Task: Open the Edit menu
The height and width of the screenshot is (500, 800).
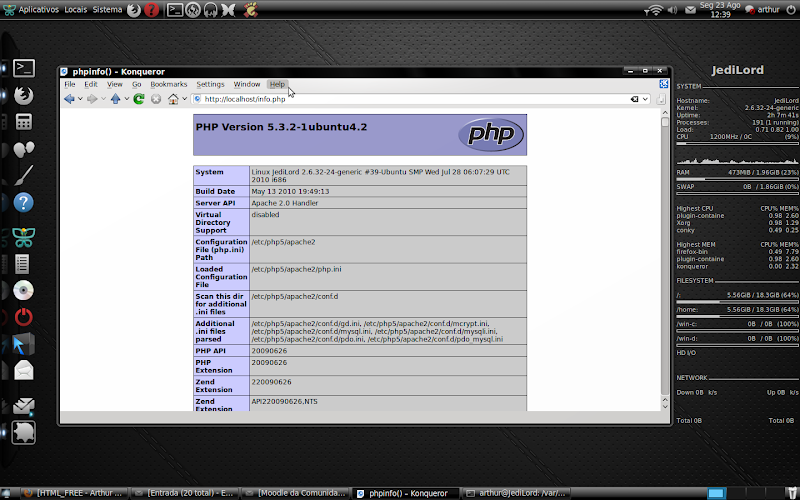Action: click(x=91, y=84)
